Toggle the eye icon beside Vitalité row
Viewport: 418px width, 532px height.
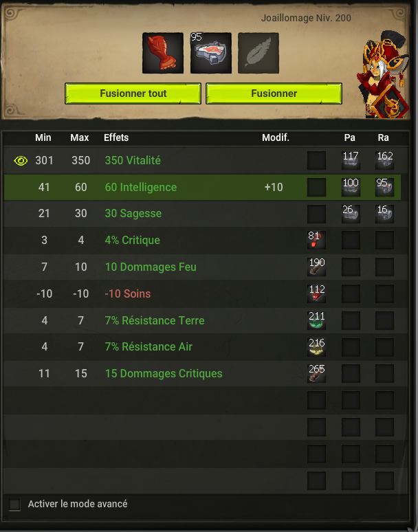pos(21,160)
